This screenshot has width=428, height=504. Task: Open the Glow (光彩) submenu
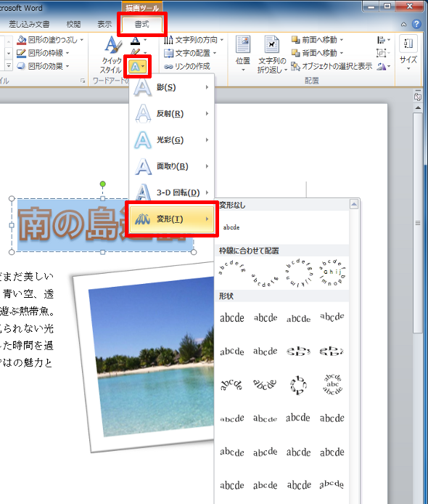171,140
